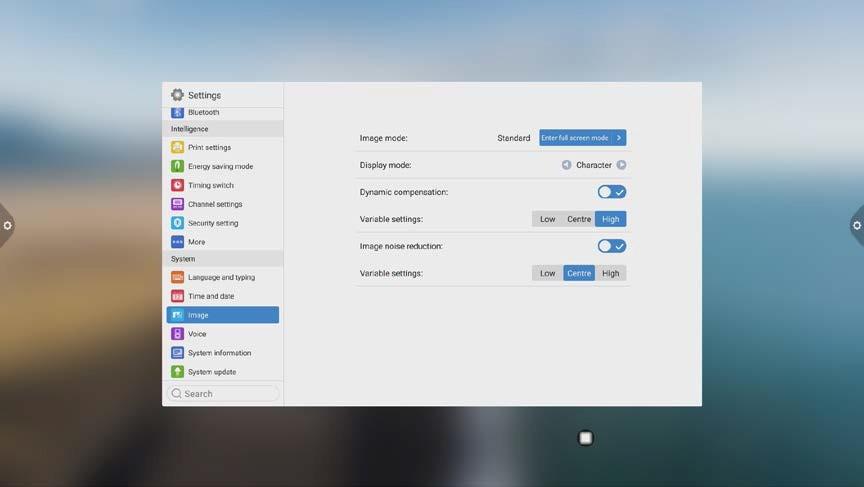Click the Print settings icon
Screen dimensions: 864x487
point(177,147)
